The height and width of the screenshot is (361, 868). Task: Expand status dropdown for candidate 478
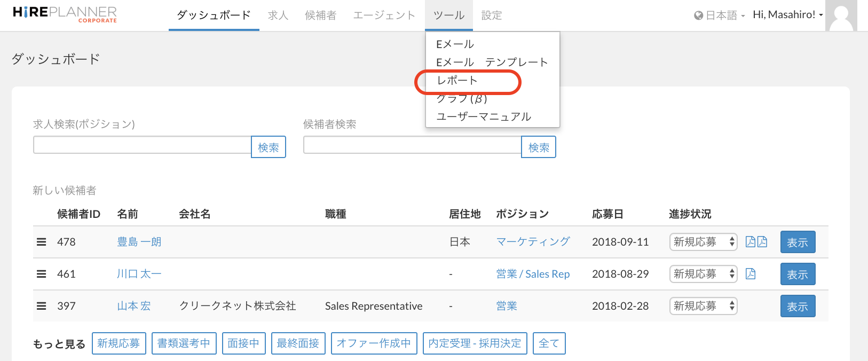pos(703,242)
